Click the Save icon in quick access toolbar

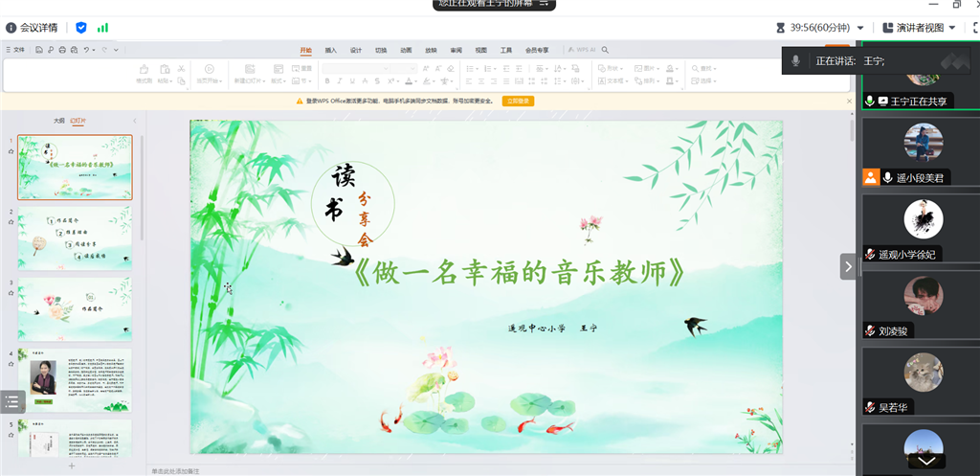pos(39,50)
